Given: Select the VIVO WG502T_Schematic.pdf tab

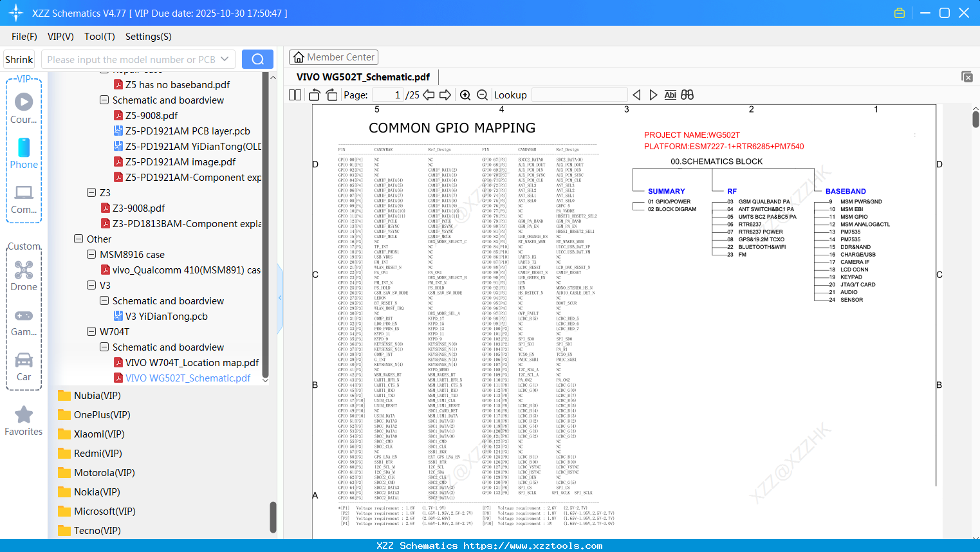Looking at the screenshot, I should 362,77.
